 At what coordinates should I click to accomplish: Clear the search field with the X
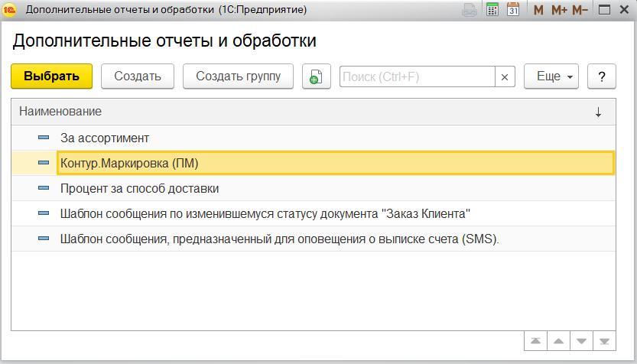coord(505,76)
